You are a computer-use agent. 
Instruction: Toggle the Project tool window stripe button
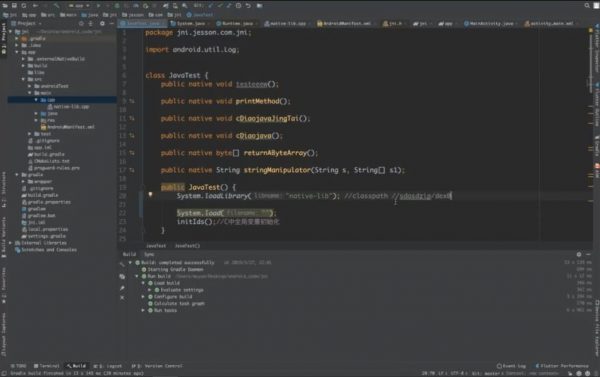[3, 38]
